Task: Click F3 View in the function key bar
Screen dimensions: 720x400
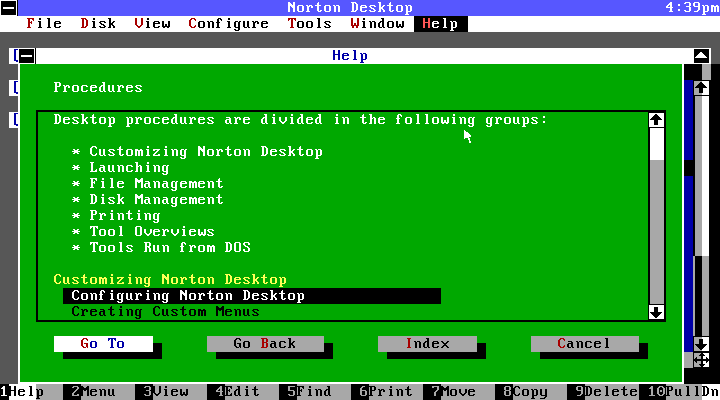Action: pos(166,392)
